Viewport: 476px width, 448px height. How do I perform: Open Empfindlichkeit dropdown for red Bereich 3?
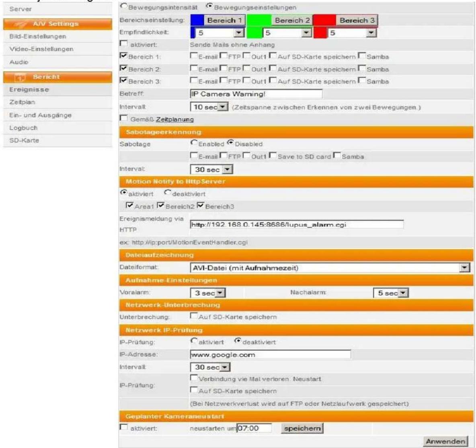pyautogui.click(x=352, y=33)
